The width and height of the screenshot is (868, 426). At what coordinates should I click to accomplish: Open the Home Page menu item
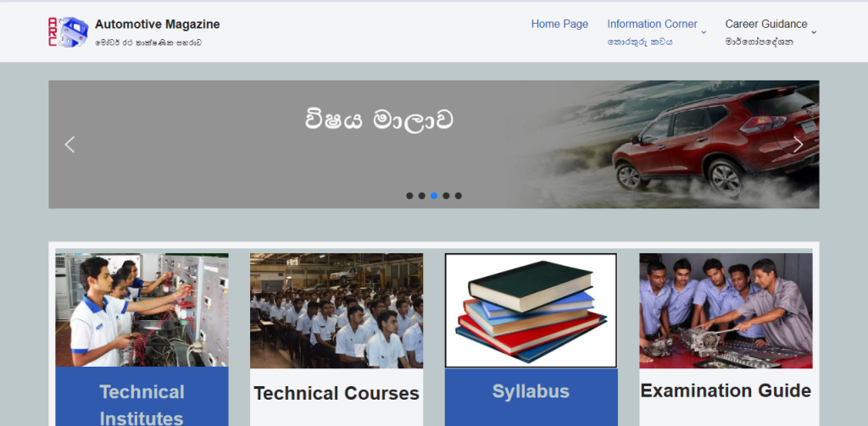(x=559, y=24)
